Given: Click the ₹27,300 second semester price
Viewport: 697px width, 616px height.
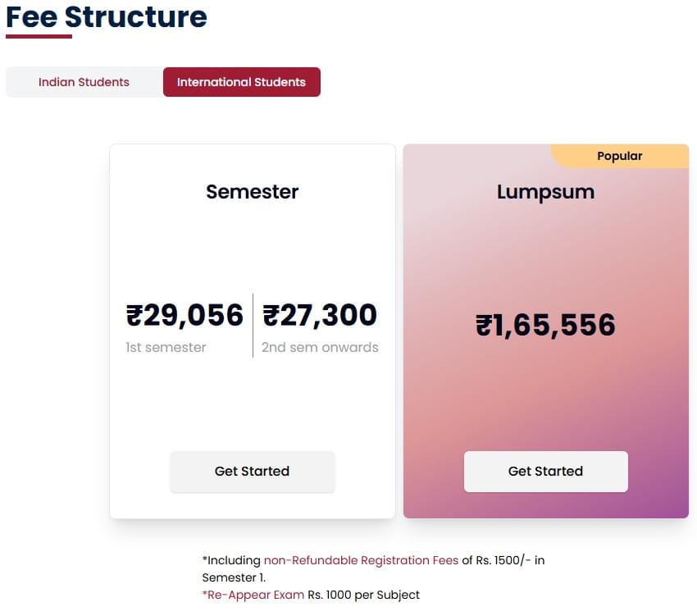Looking at the screenshot, I should (320, 315).
